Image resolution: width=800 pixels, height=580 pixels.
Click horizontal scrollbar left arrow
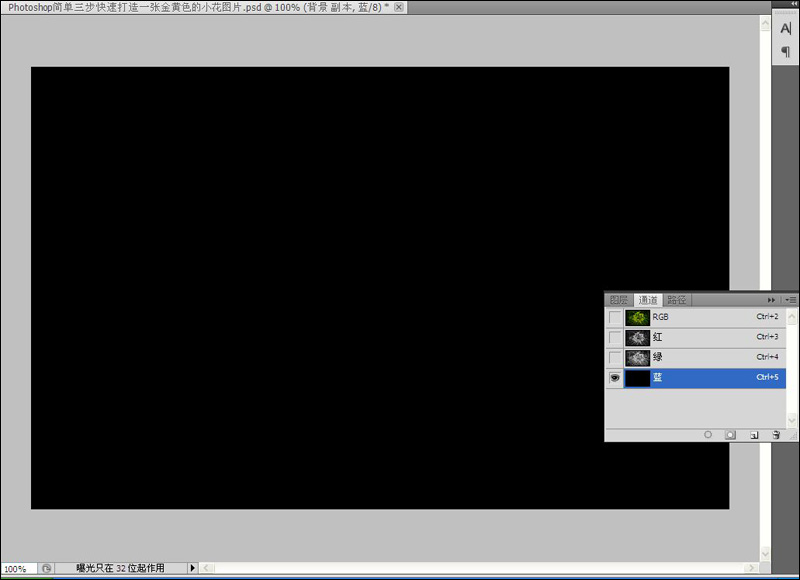click(206, 568)
